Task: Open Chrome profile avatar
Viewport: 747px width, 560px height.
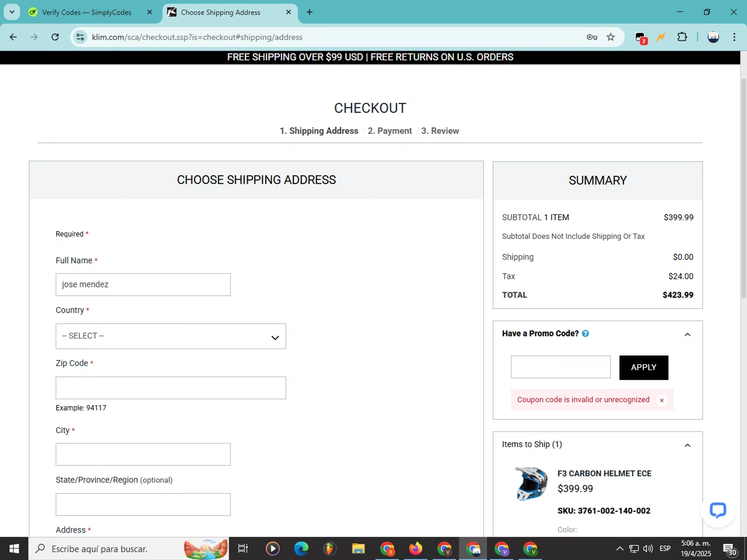Action: pyautogui.click(x=713, y=37)
